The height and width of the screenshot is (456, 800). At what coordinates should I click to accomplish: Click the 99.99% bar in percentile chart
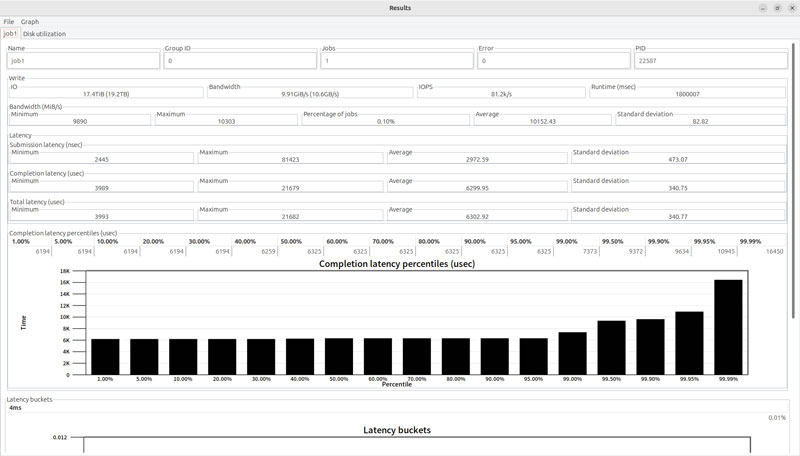tap(728, 327)
